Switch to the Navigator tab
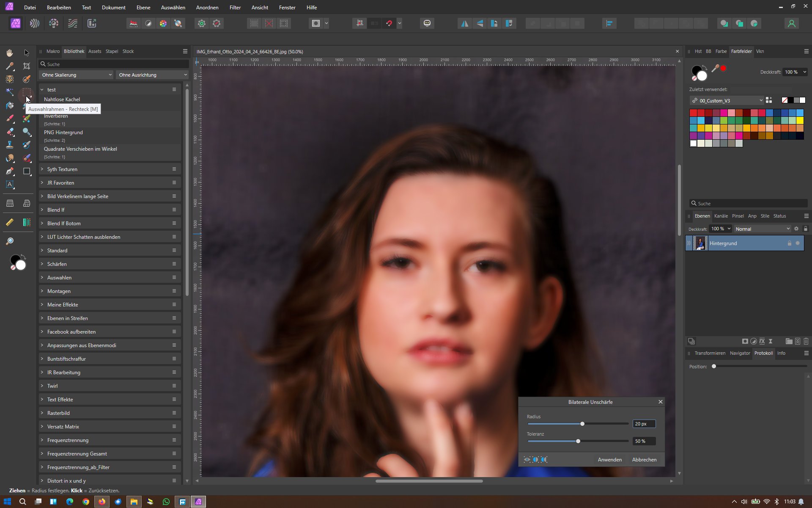Viewport: 812px width, 508px height. (740, 353)
